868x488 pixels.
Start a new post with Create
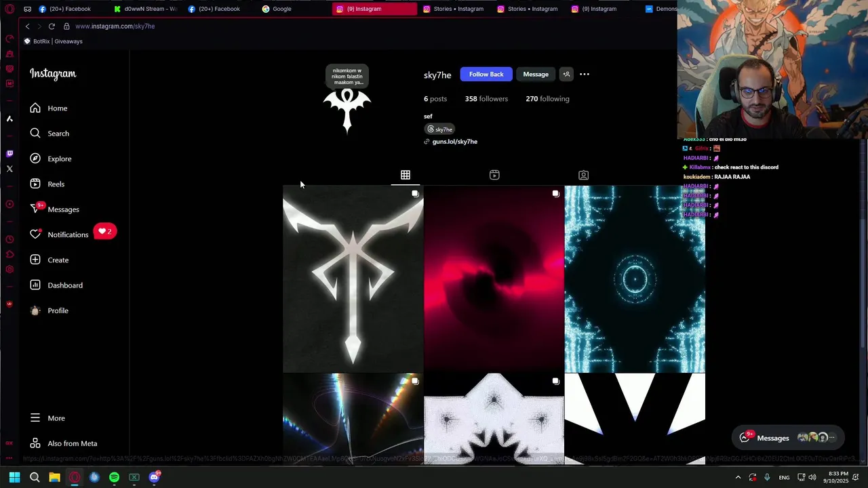point(49,260)
